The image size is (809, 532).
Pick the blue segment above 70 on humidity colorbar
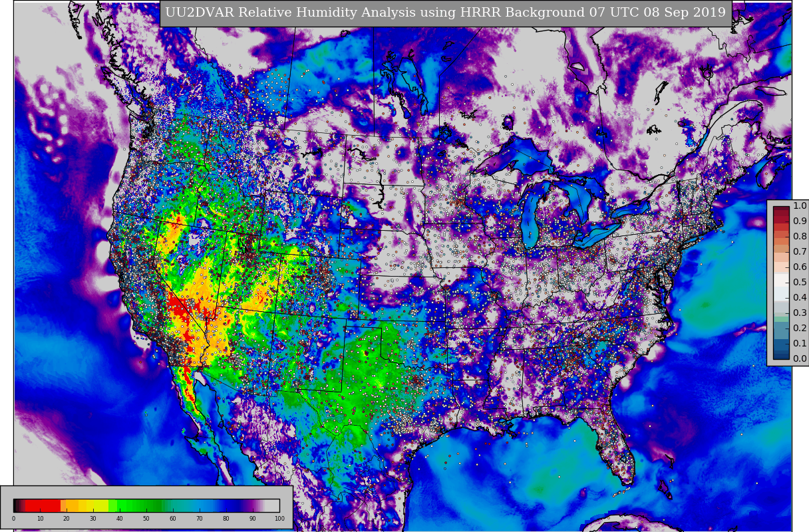pos(200,505)
